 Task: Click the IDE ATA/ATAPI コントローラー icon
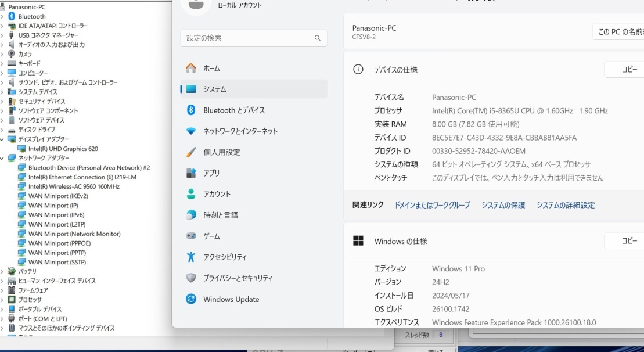12,26
